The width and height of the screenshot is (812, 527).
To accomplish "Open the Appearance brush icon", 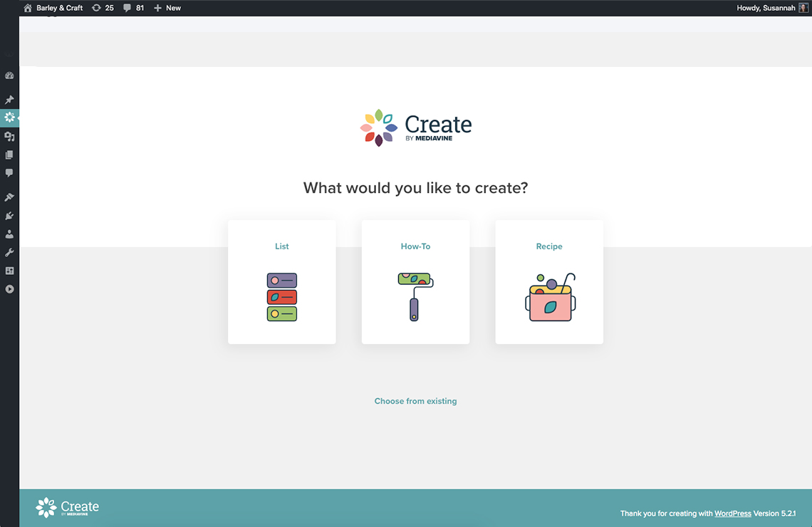I will click(x=9, y=197).
